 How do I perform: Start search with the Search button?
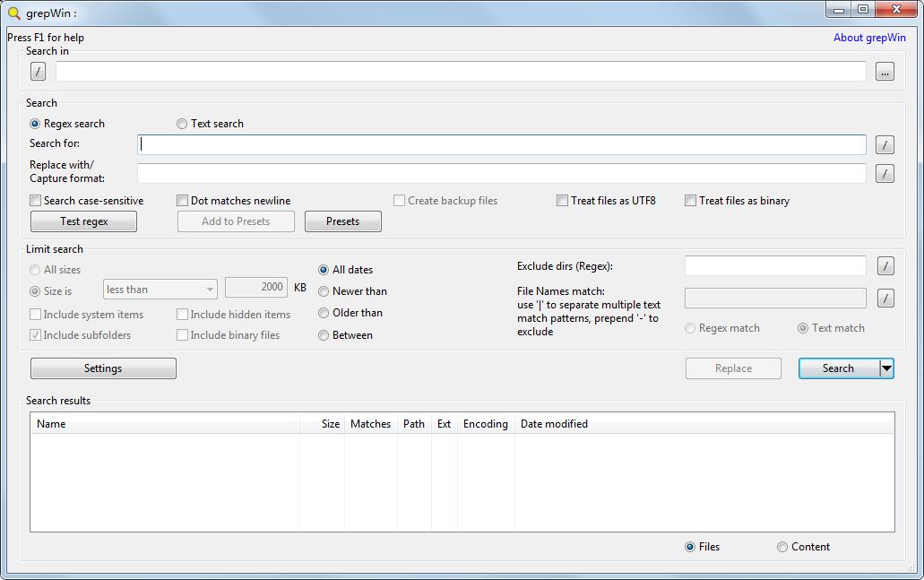839,368
